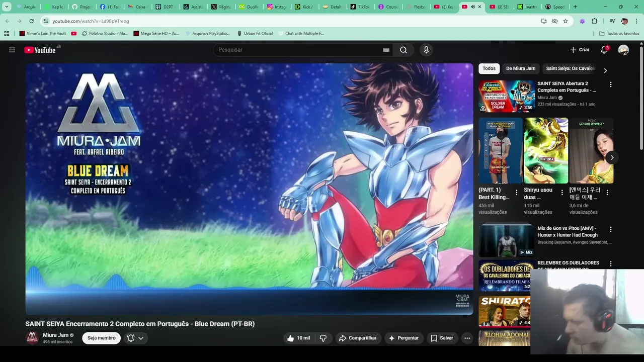Click the video title SAINT SEIYA Encerramento 2

click(x=140, y=324)
